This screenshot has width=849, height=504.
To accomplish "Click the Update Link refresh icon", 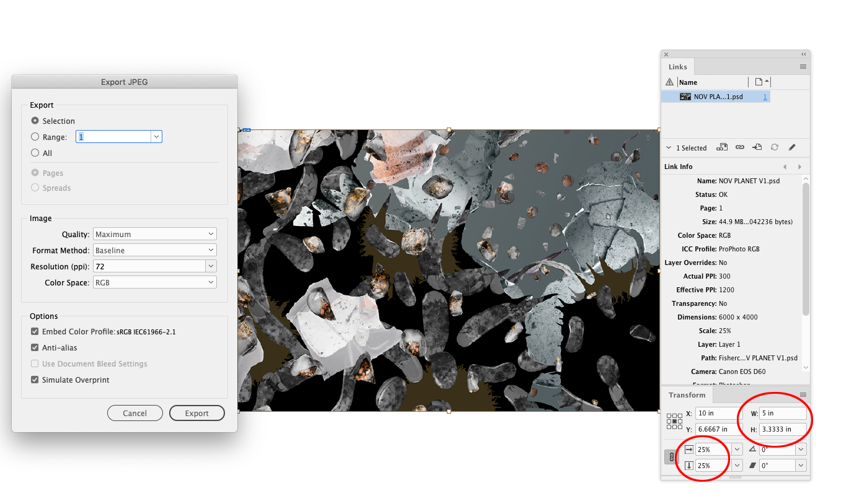I will point(775,147).
